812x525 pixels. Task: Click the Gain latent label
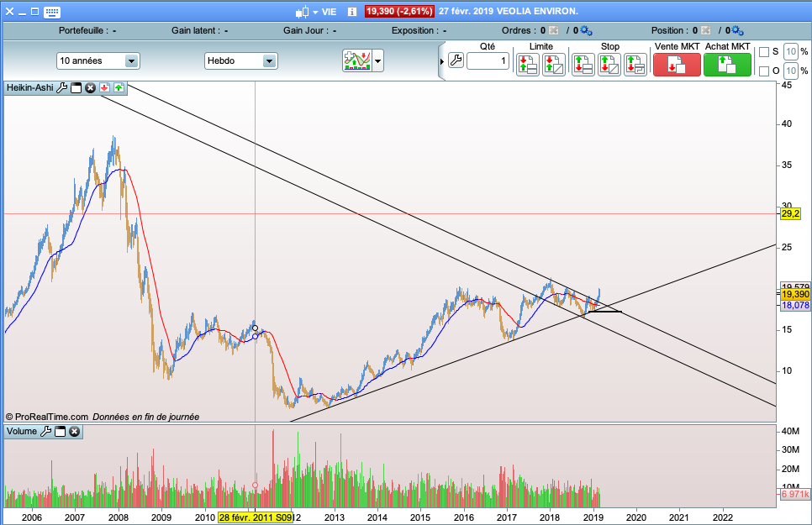click(196, 30)
